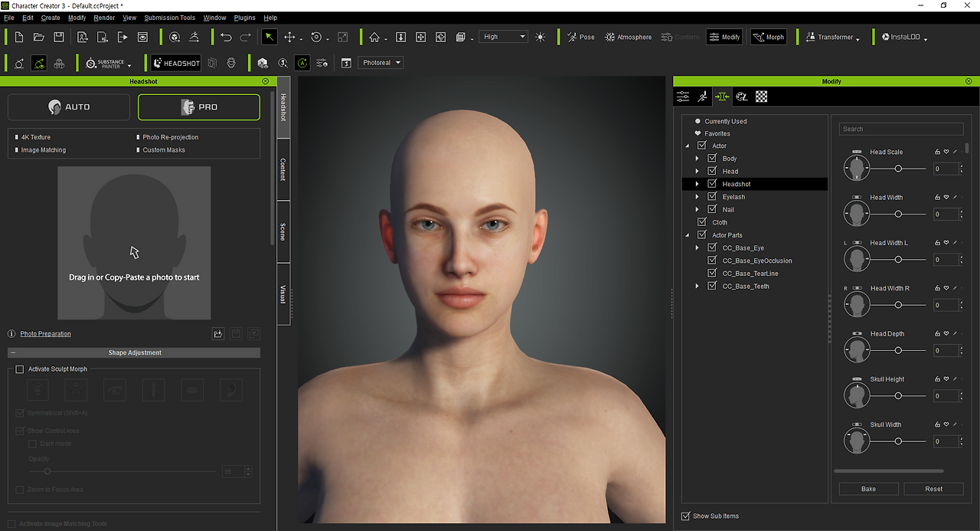Open a project with the folder icon
The width and height of the screenshot is (980, 531).
pos(39,37)
